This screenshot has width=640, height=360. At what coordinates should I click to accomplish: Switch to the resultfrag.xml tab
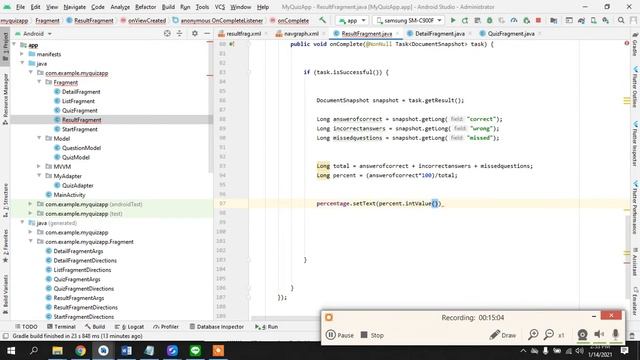pos(243,33)
